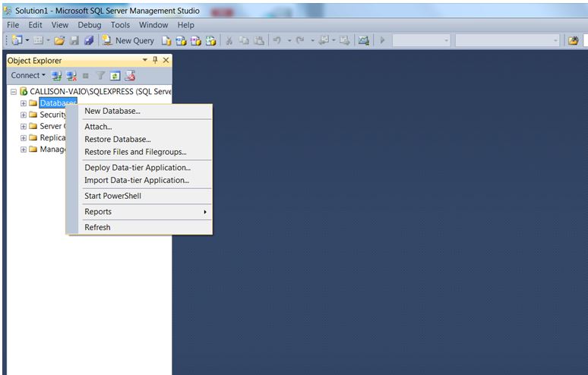Expand the Replication folder
Viewport: 588px width, 375px height.
[24, 138]
